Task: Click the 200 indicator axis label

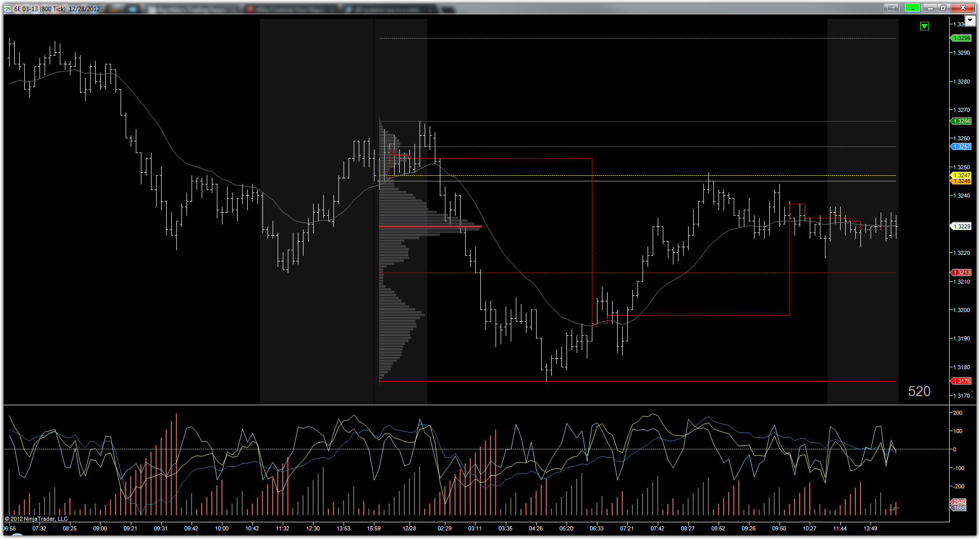Action: pyautogui.click(x=958, y=413)
